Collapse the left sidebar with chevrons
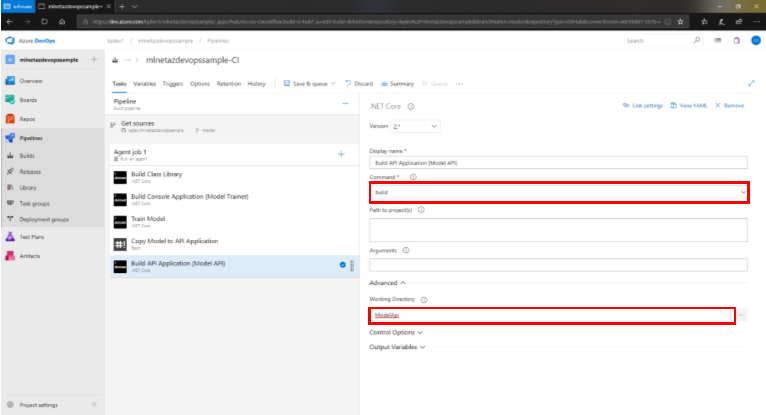 click(94, 405)
